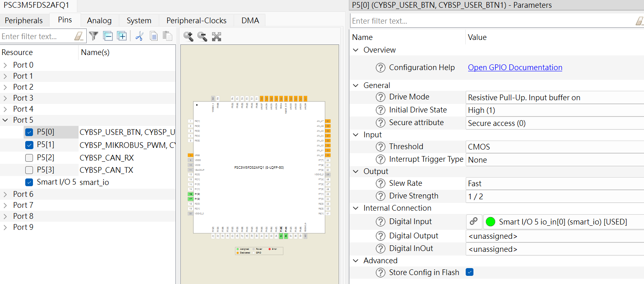
Task: Expand all resources in the tree
Action: coord(122,36)
